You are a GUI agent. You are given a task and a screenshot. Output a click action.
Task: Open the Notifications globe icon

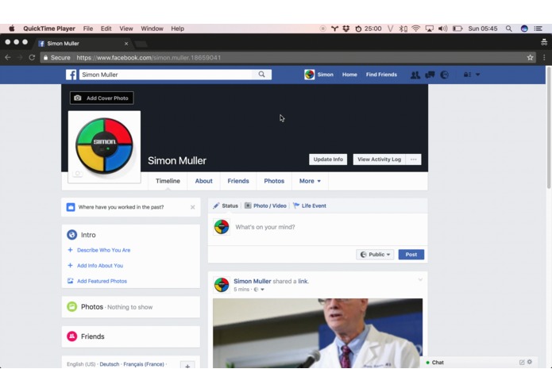(444, 75)
